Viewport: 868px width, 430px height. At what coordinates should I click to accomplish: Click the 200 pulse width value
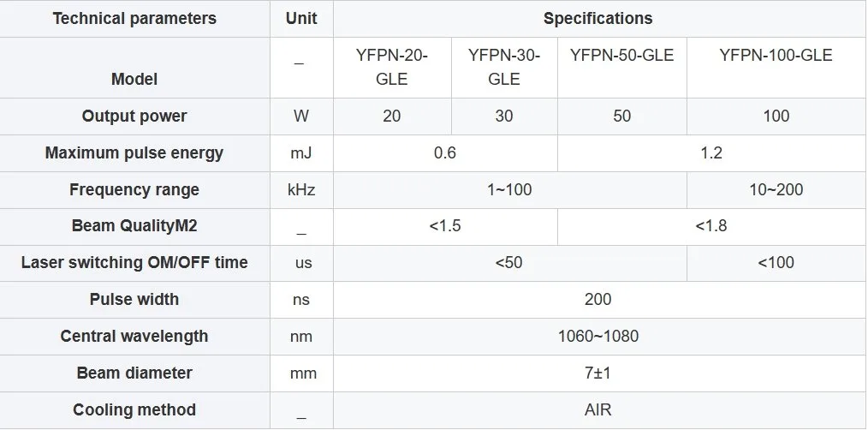tap(597, 300)
